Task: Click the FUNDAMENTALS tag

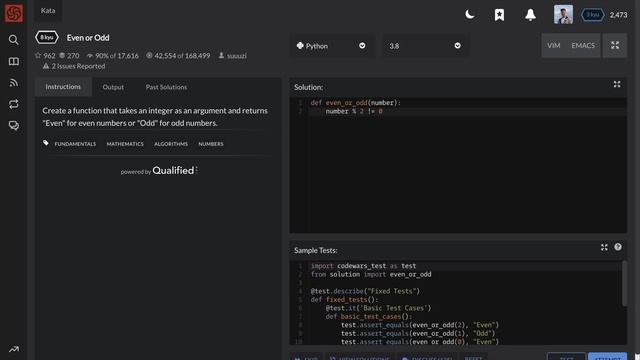Action: pos(75,144)
